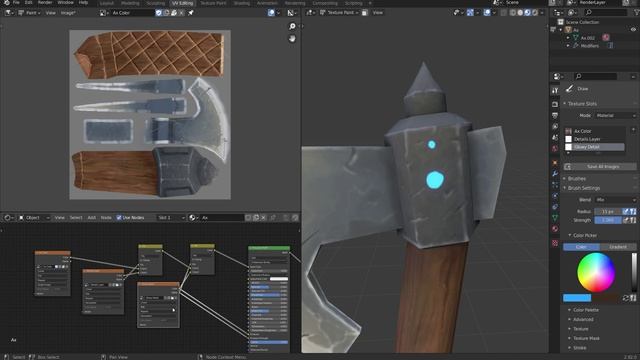Toggle strength unified settings button

point(633,220)
